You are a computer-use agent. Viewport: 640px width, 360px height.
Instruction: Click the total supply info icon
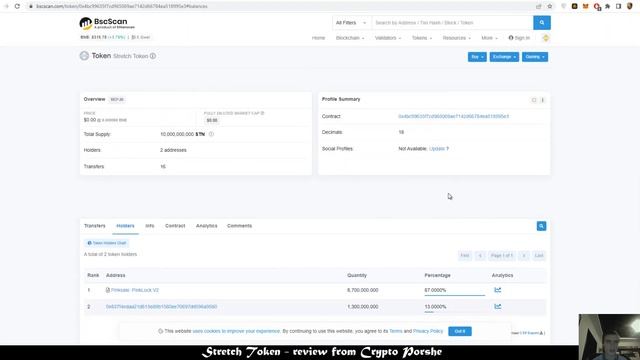(211, 134)
